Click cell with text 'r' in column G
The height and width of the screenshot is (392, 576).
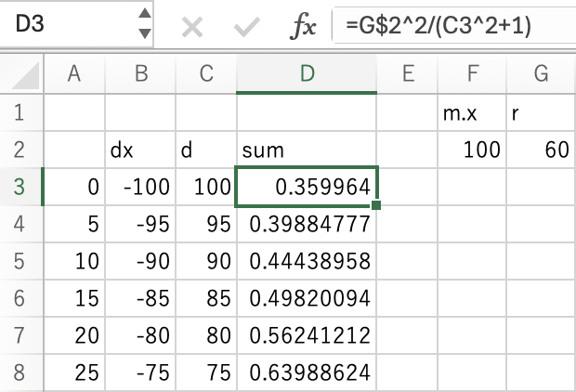(x=541, y=112)
